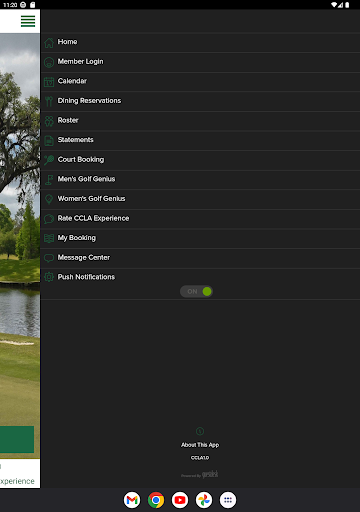Click the Men's Golf Genius flag icon

tap(49, 180)
